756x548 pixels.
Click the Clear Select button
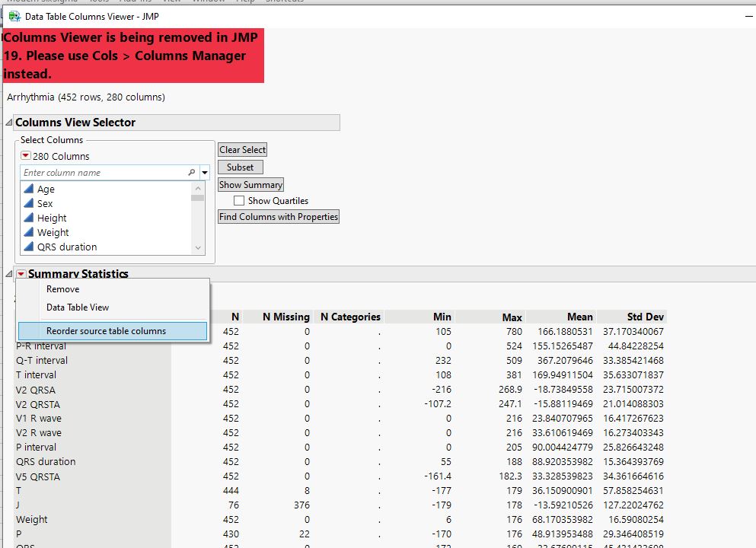(242, 149)
